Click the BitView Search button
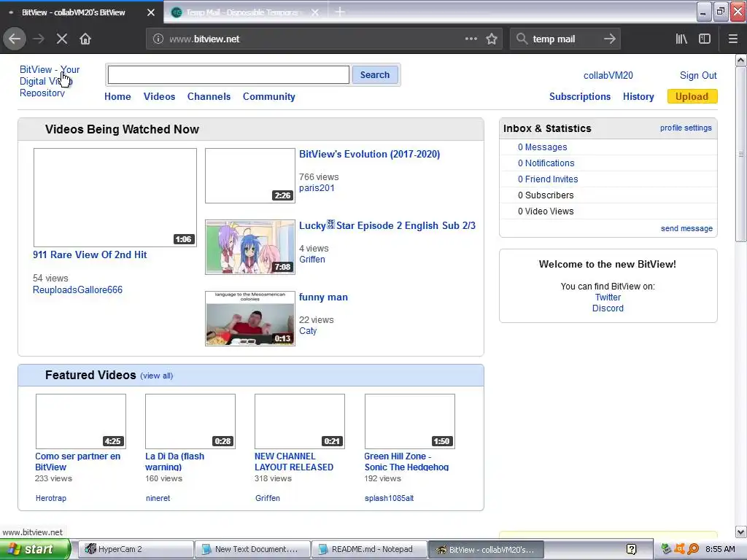Screen dimensions: 747x560 (x=375, y=75)
